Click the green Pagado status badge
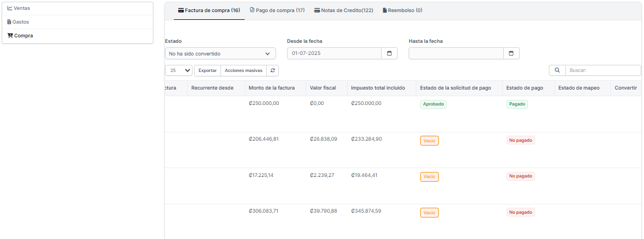644x239 pixels. point(516,104)
